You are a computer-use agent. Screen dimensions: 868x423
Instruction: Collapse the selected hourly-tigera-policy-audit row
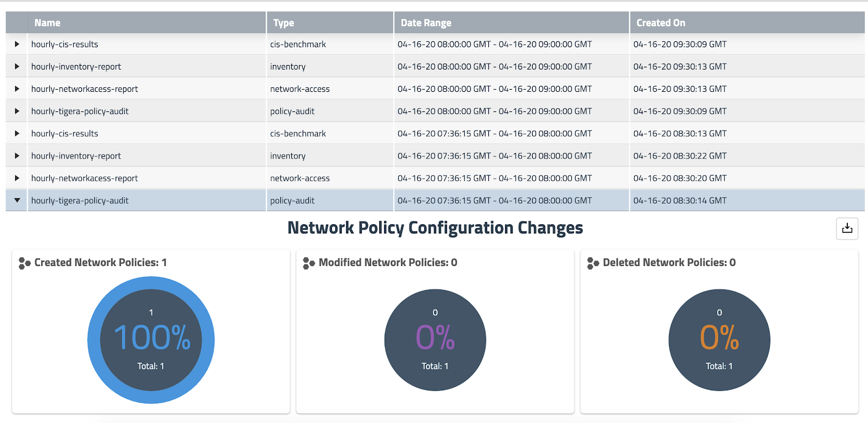click(17, 200)
